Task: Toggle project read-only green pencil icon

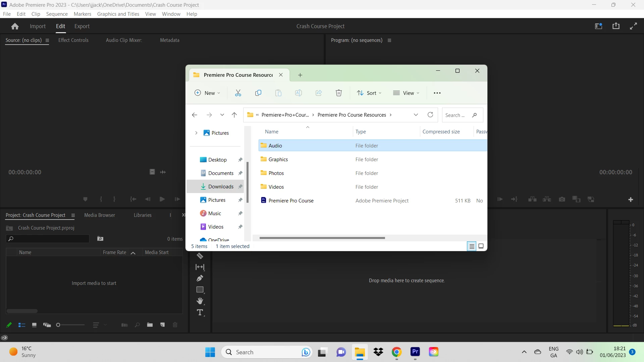Action: [9, 325]
